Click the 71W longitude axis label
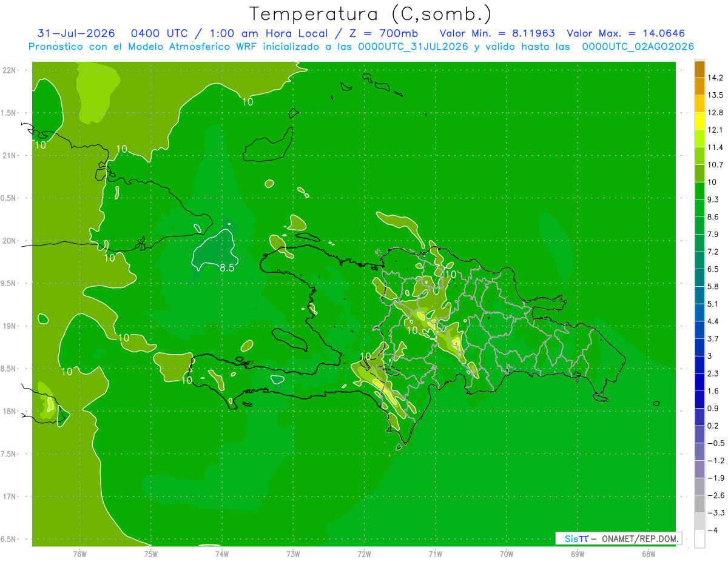 [435, 554]
